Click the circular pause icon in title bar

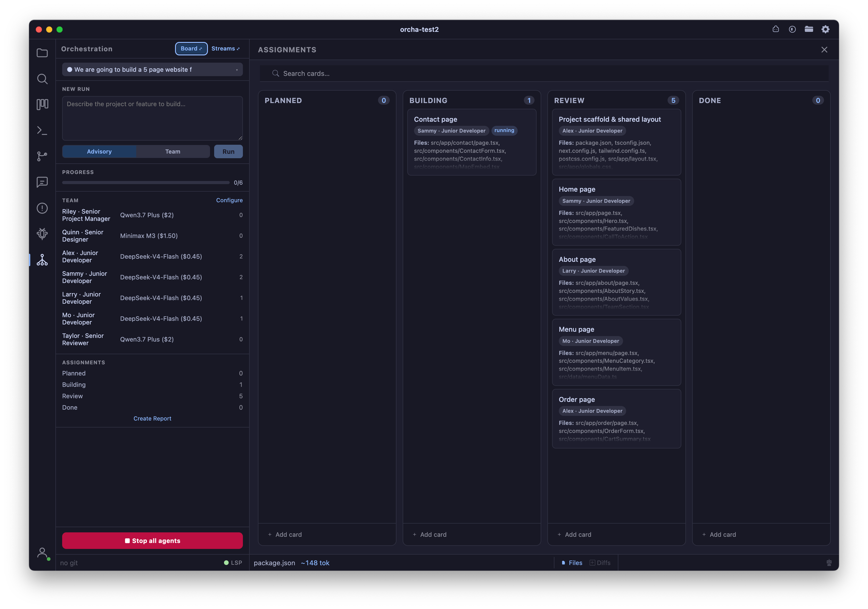pos(792,29)
